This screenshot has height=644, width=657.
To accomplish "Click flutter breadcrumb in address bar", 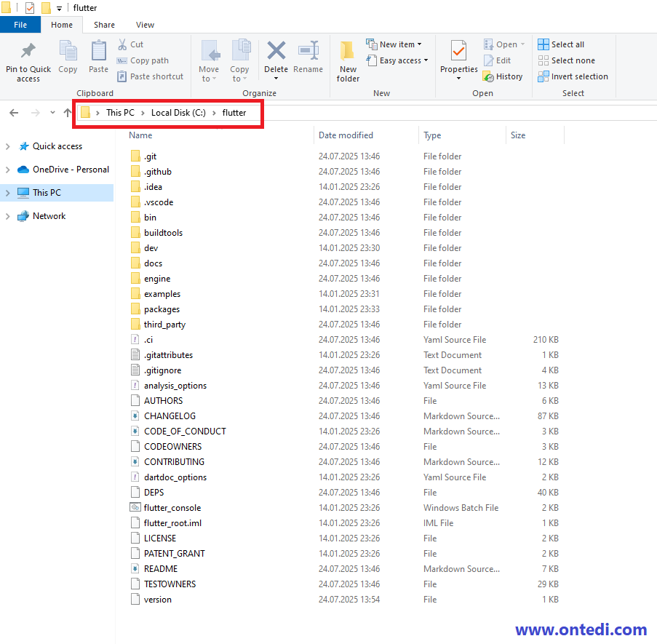I will [234, 113].
